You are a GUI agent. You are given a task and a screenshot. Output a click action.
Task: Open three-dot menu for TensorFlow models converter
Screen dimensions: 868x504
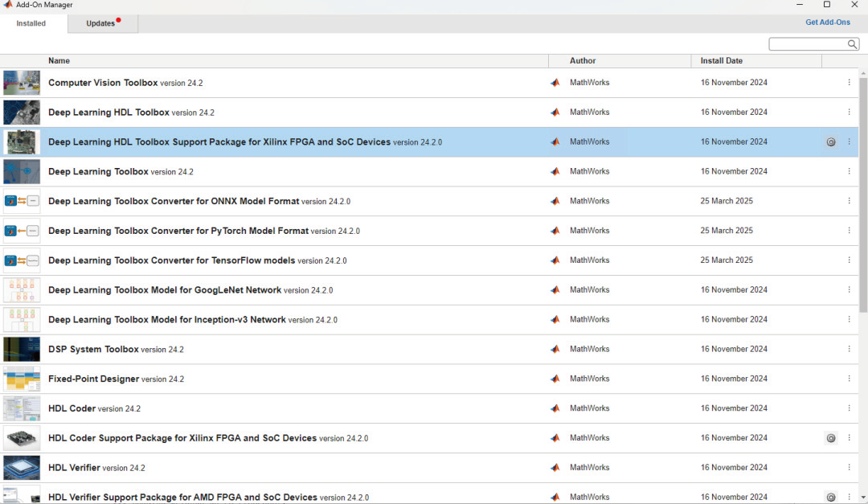coord(849,260)
